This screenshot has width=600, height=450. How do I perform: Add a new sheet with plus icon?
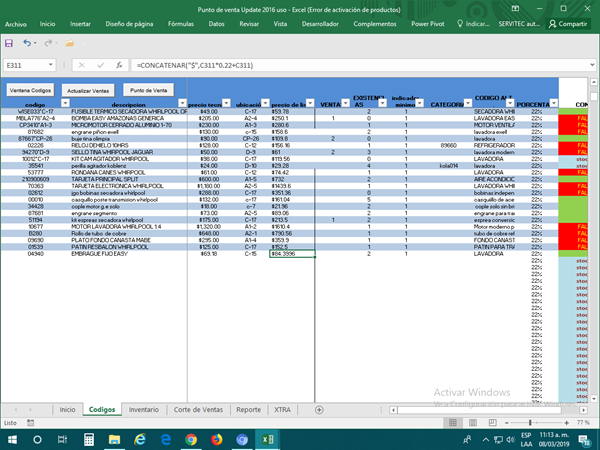pos(319,410)
